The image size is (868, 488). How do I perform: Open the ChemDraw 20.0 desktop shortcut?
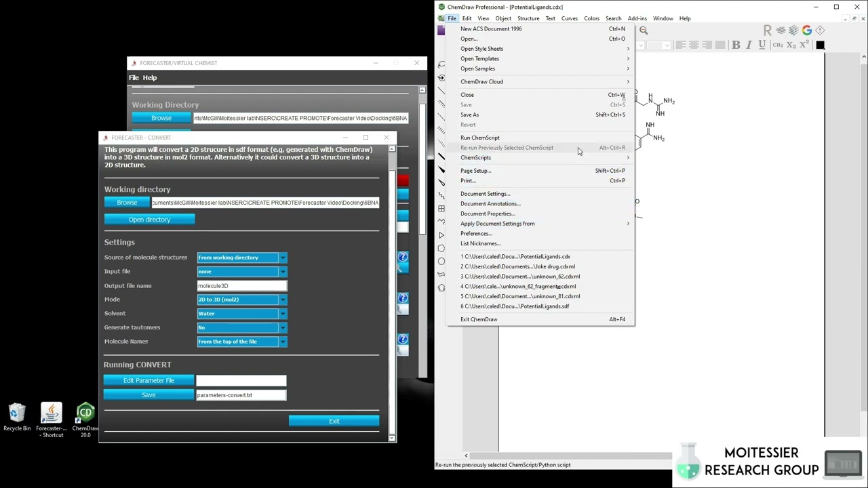tap(85, 420)
